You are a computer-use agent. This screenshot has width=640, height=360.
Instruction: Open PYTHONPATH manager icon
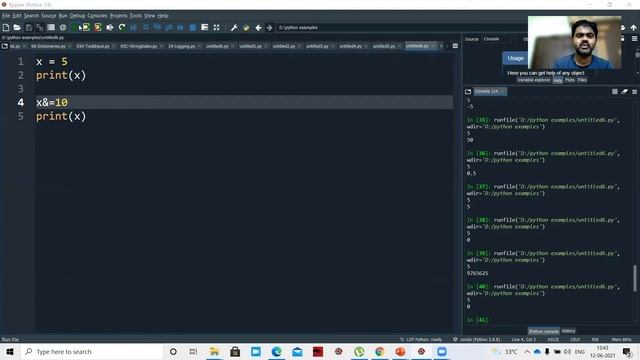pos(246,27)
